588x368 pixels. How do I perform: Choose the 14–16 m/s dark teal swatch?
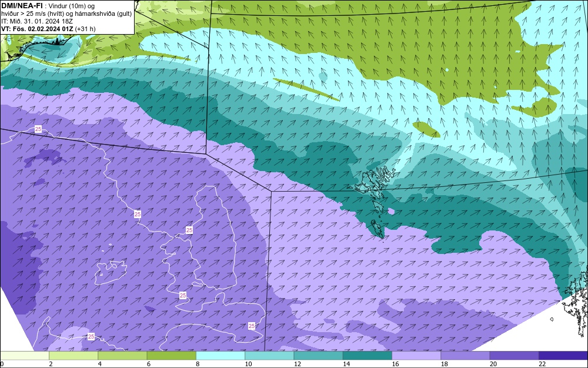tap(367, 356)
